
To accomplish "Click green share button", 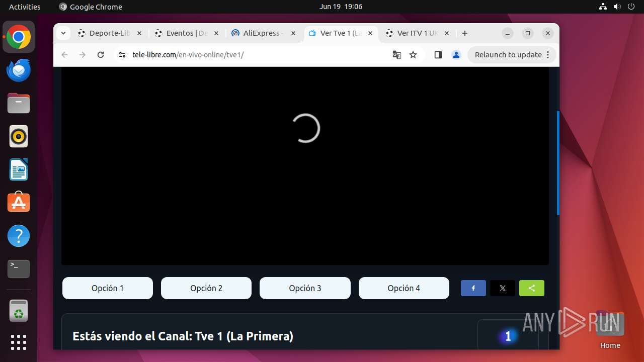I will pos(532,288).
